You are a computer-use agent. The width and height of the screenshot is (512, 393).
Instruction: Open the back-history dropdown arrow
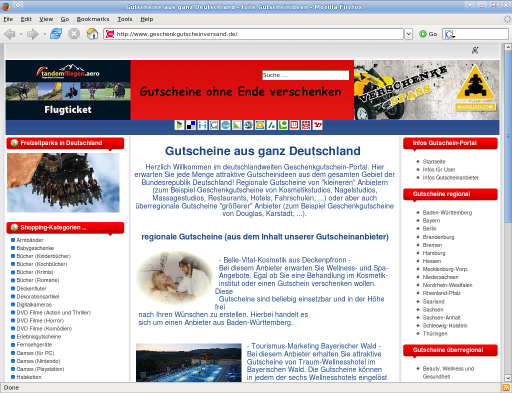click(x=21, y=34)
